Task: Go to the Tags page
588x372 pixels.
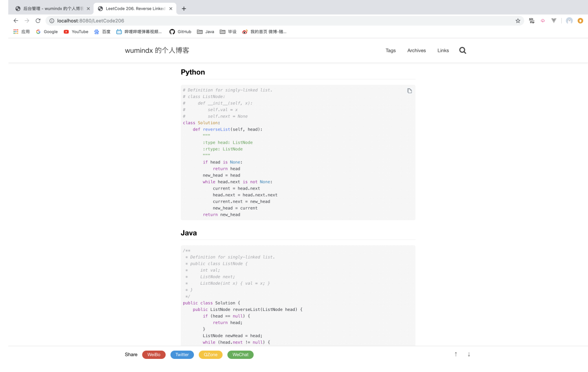Action: [391, 50]
